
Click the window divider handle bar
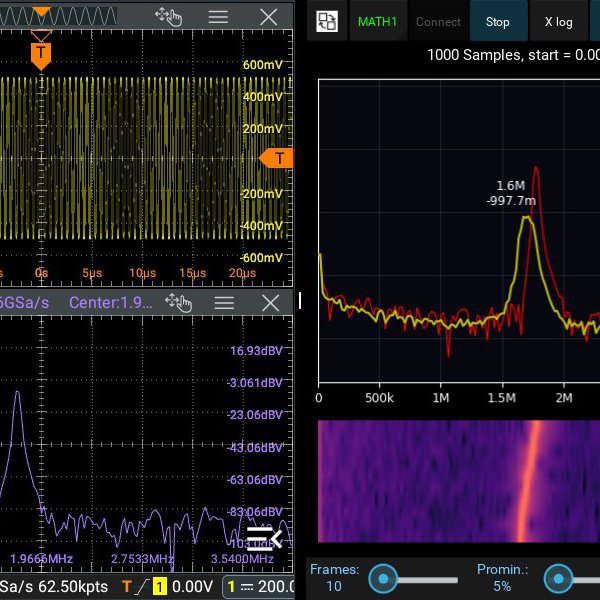click(x=300, y=300)
